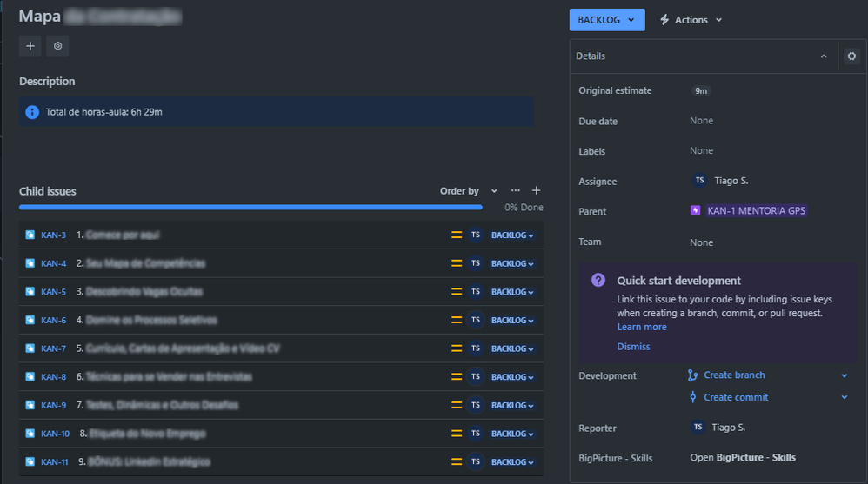
Task: Click the target icon button beside plus
Action: 57,46
